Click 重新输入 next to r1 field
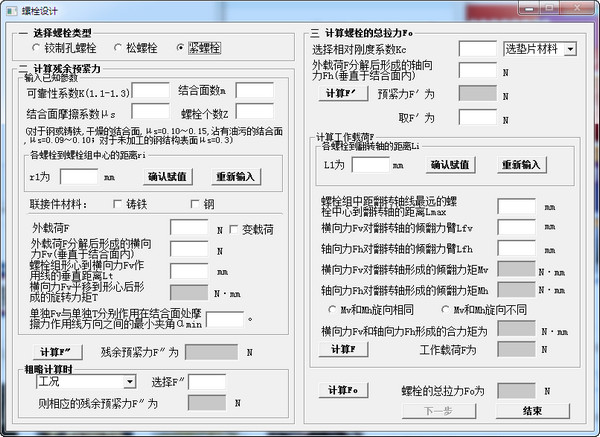Image resolution: width=600 pixels, height=437 pixels. [236, 177]
